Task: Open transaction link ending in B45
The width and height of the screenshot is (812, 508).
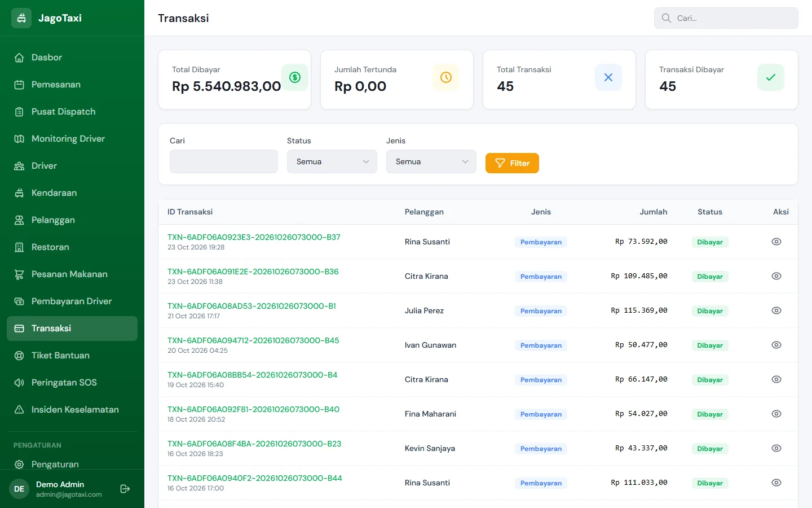Action: click(253, 340)
